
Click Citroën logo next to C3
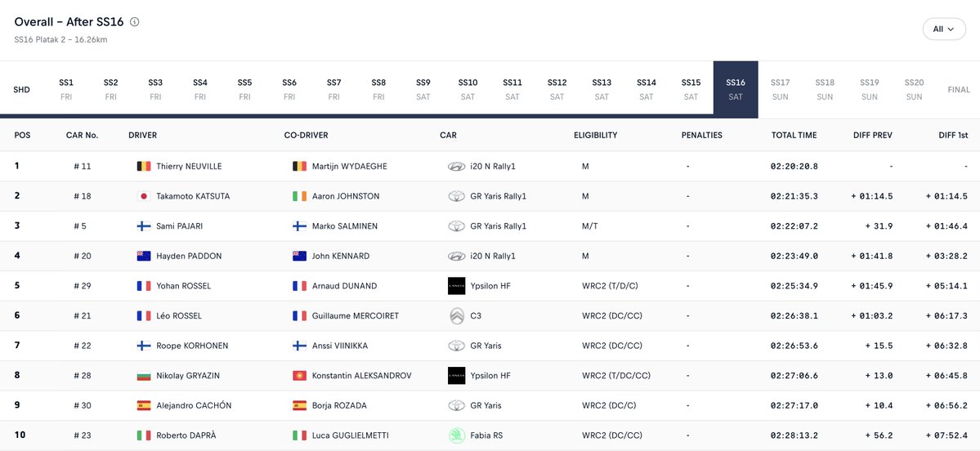point(456,316)
